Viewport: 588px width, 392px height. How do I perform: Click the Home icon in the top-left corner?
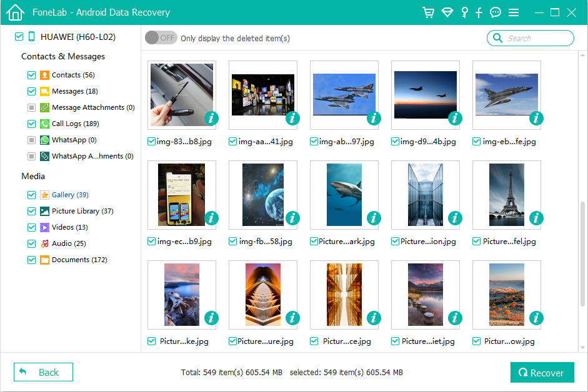pyautogui.click(x=14, y=12)
